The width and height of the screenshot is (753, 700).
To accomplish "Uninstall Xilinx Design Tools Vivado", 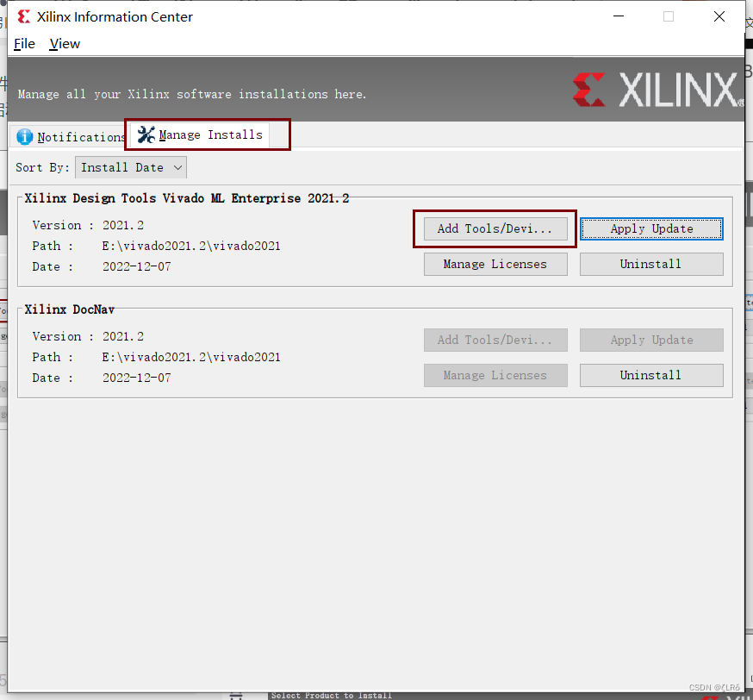I will 651,264.
